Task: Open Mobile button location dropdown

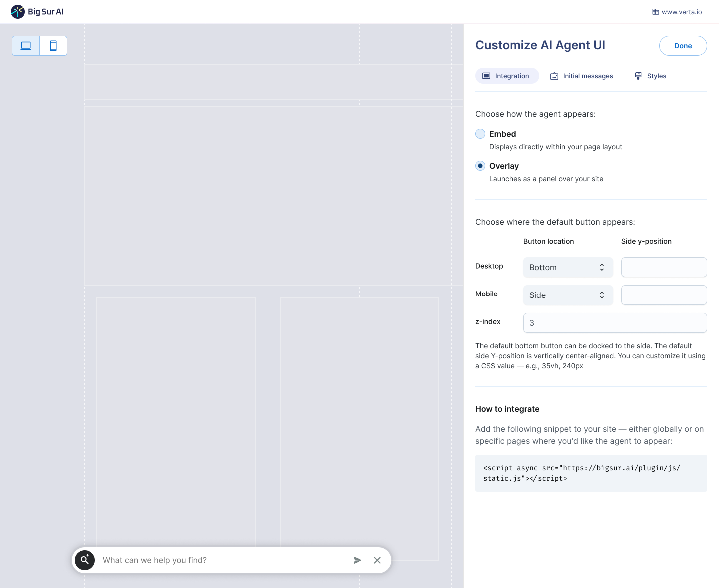Action: point(568,295)
